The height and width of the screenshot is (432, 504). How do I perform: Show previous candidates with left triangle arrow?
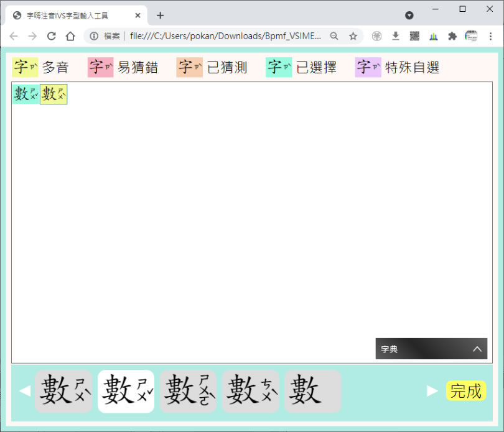pyautogui.click(x=25, y=391)
